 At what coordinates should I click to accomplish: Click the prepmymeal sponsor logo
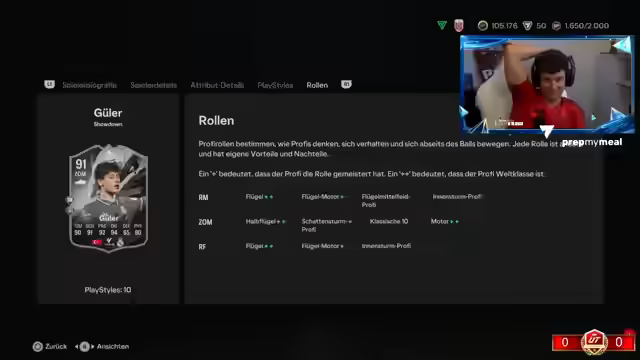[x=592, y=142]
